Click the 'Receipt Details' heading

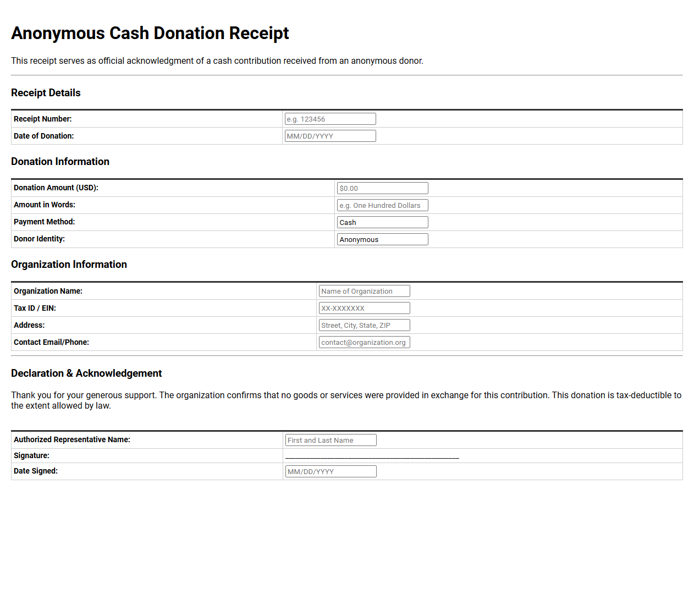[x=46, y=93]
